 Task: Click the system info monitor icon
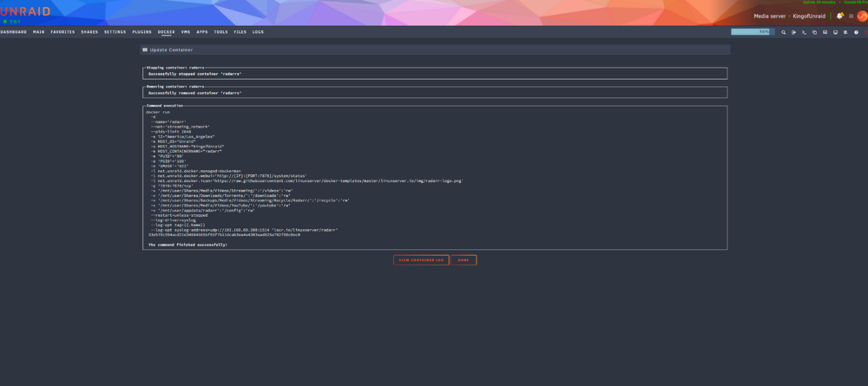[835, 32]
